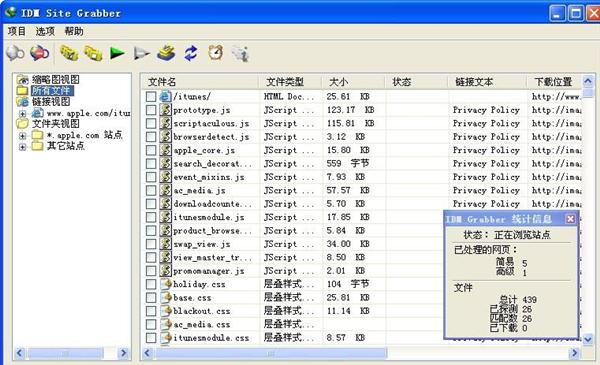
Task: Click the folder view folder icon
Action: pyautogui.click(x=23, y=124)
